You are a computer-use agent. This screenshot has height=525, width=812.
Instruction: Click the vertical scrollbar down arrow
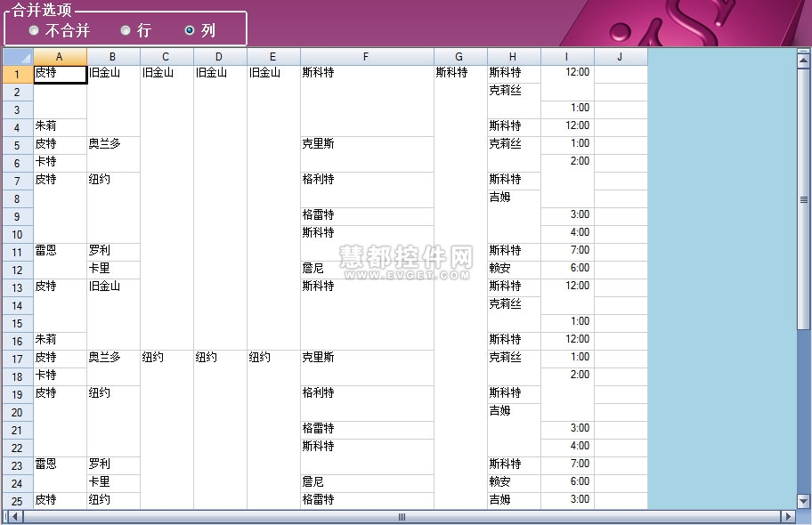pos(803,501)
